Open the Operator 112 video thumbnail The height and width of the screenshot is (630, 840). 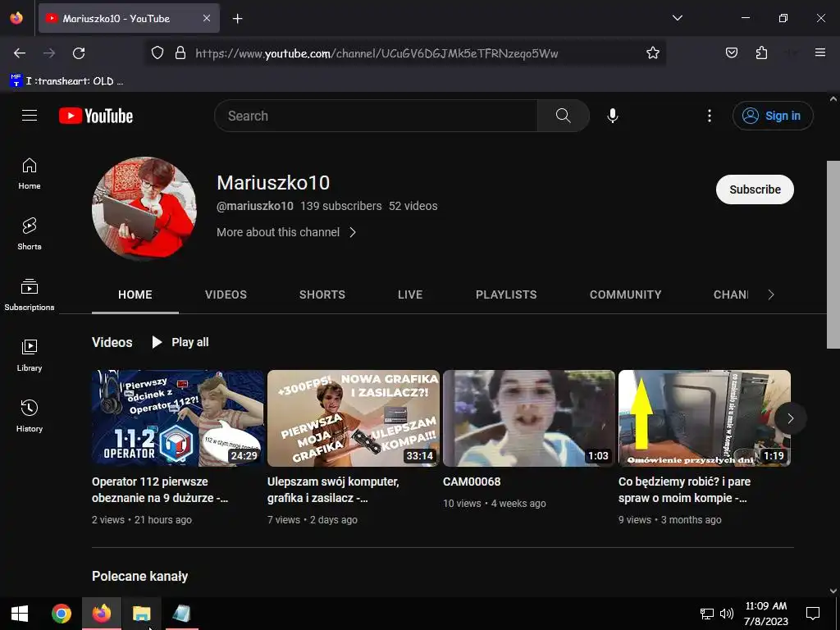point(178,418)
